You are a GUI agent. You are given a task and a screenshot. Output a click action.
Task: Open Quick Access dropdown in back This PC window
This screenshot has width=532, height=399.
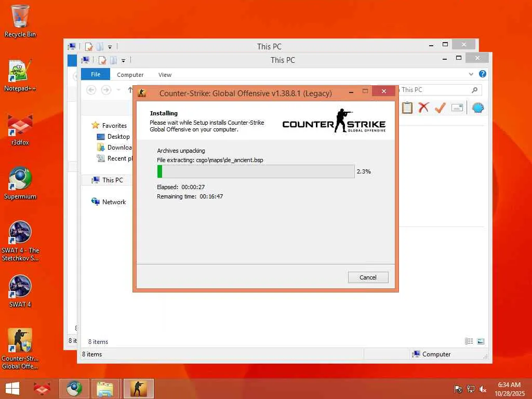click(x=110, y=47)
